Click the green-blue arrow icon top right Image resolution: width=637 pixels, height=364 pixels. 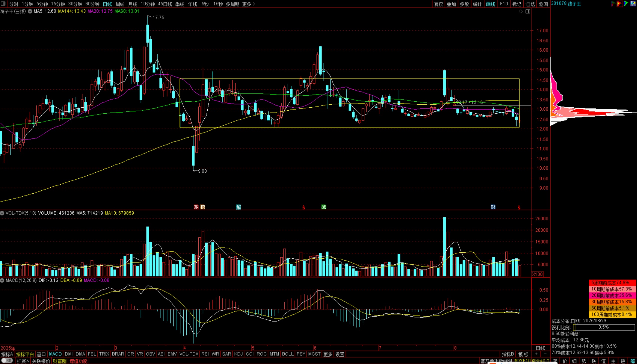(626, 4)
